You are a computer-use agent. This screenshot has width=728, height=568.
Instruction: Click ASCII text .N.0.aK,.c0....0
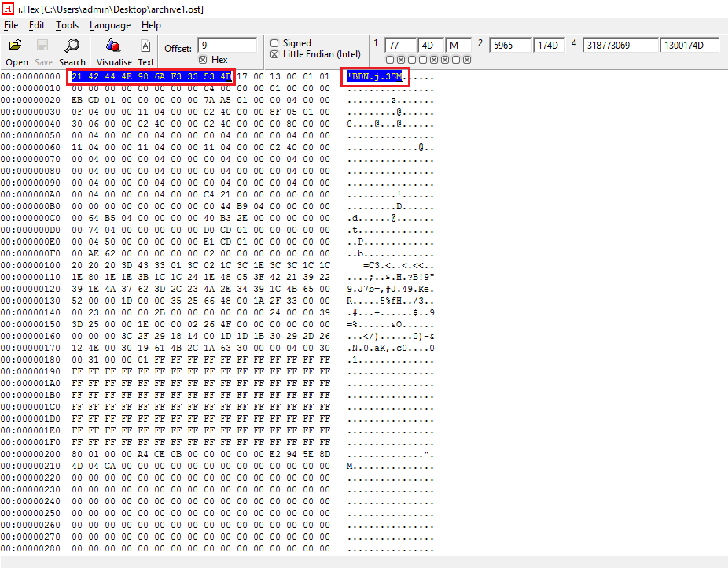click(391, 348)
